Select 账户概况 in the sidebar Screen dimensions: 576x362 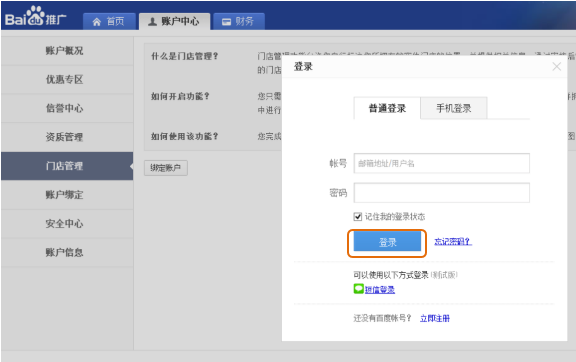tap(67, 51)
